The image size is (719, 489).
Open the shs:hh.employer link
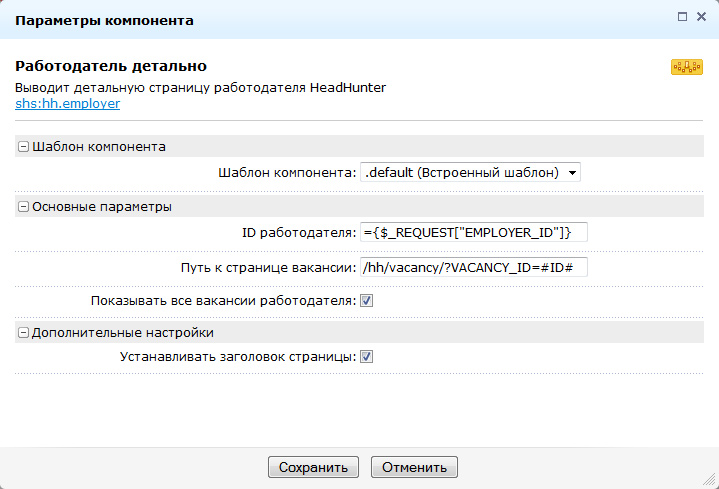click(x=67, y=103)
